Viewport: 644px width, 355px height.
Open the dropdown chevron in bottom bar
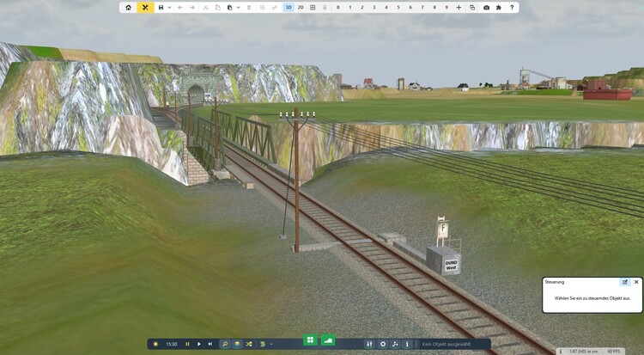click(271, 344)
